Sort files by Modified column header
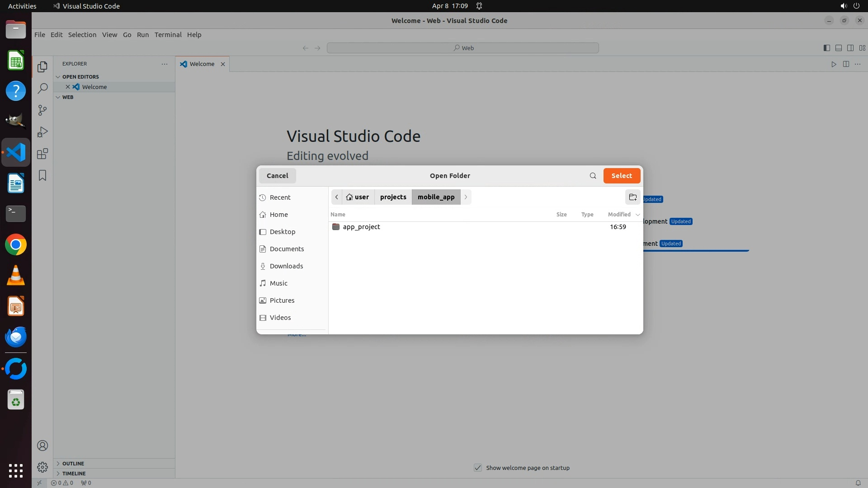This screenshot has height=488, width=868. [x=619, y=215]
